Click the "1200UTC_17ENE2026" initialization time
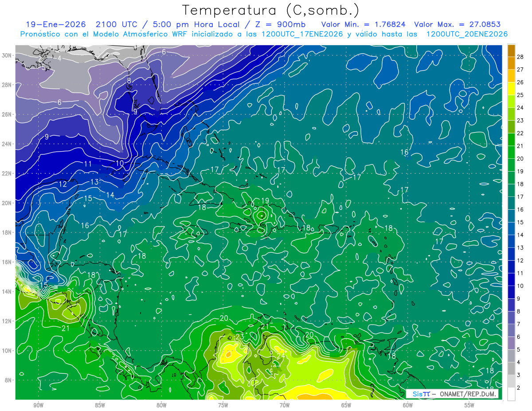Image resolution: width=532 pixels, height=411 pixels. point(302,34)
